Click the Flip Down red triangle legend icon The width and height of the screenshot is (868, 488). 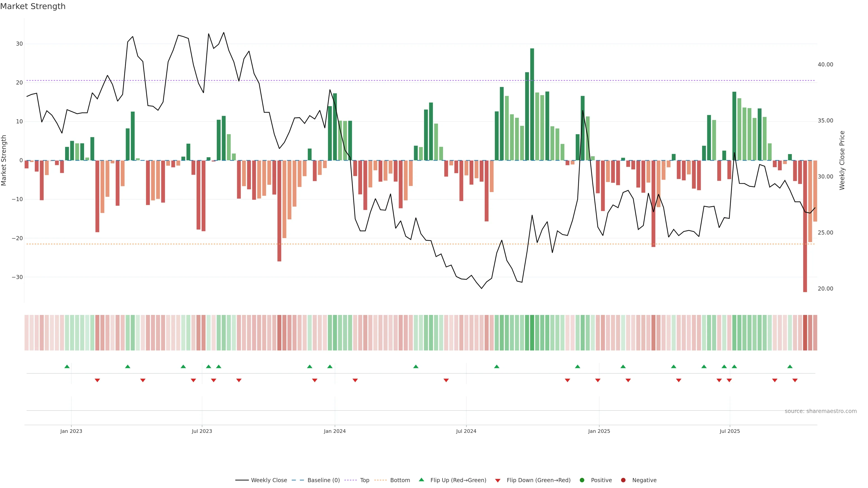498,480
